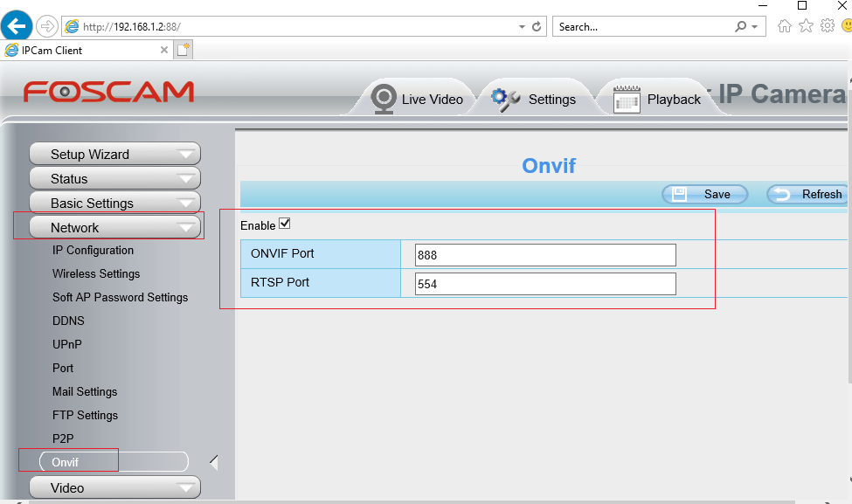Collapse the Network menu section
Image resolution: width=852 pixels, height=504 pixels.
click(x=114, y=228)
